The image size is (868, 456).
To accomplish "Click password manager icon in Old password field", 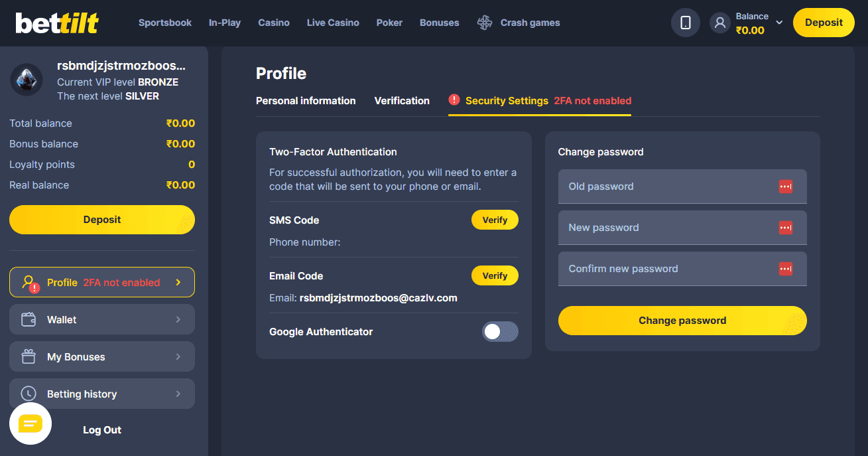I will [x=786, y=187].
